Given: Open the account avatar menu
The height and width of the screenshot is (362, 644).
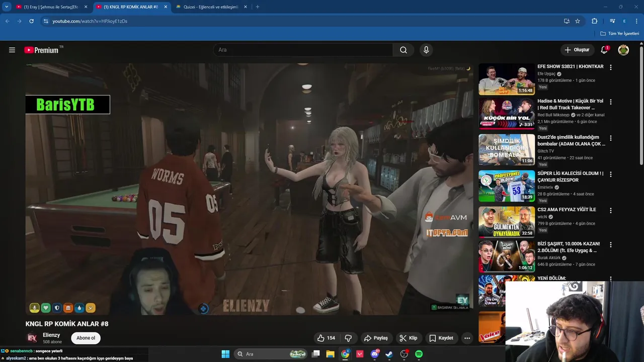Looking at the screenshot, I should pyautogui.click(x=623, y=50).
